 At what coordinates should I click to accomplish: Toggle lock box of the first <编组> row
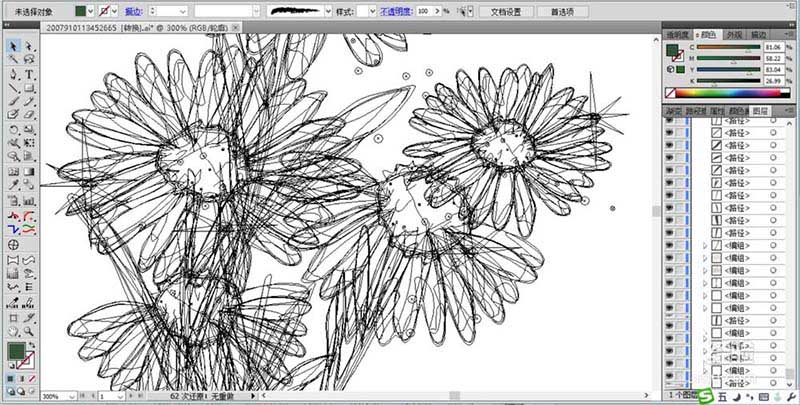(x=680, y=245)
